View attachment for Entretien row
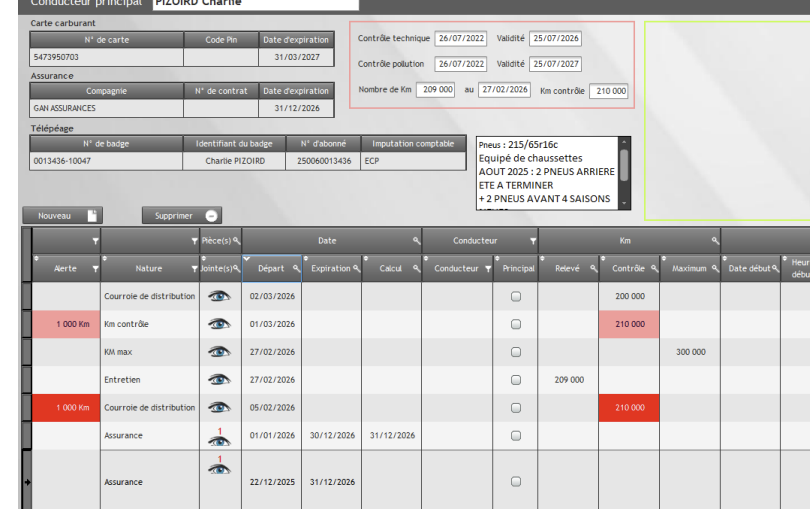Screen dimensions: 810x509 (x=220, y=380)
